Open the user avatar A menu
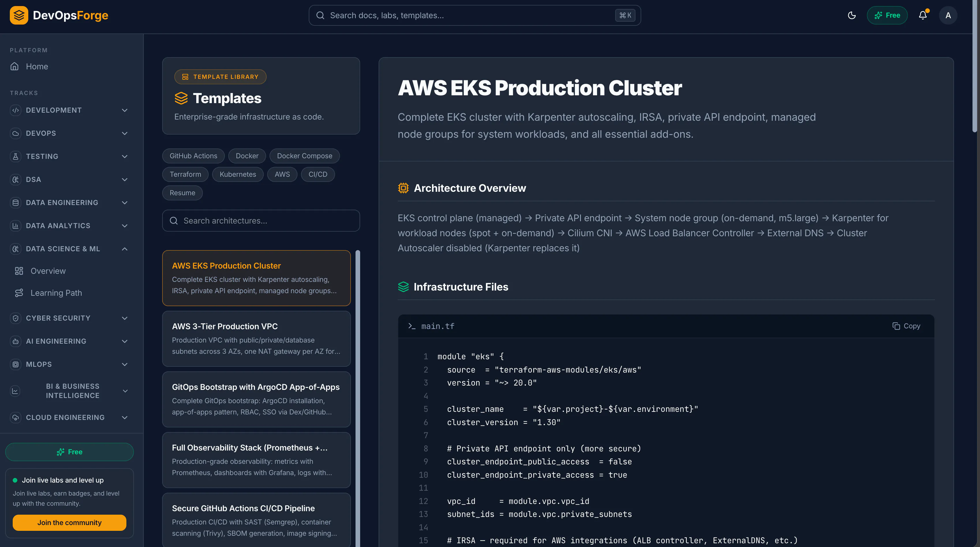Screen dimensions: 980x547 (x=948, y=15)
